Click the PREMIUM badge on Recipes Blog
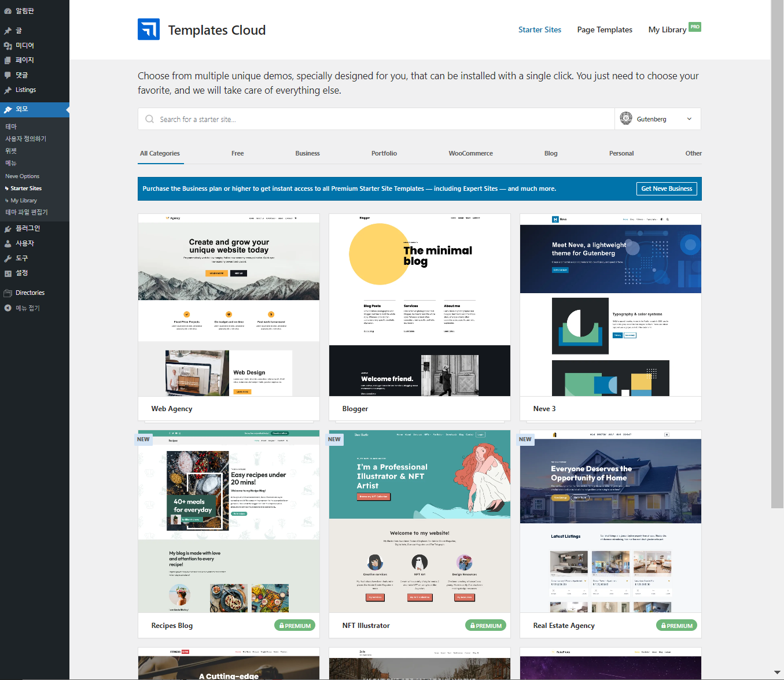The height and width of the screenshot is (680, 784). pyautogui.click(x=295, y=626)
